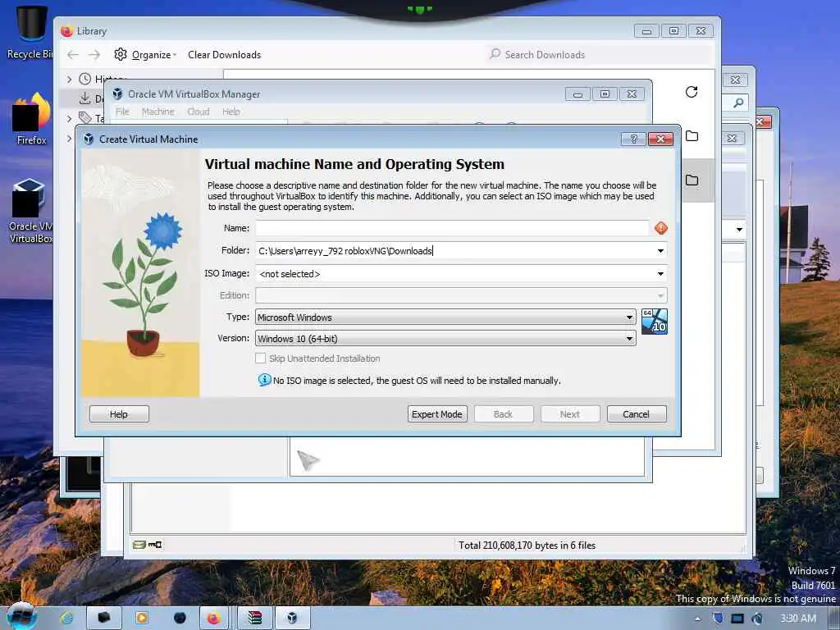The image size is (840, 630).
Task: Open Help menu in VirtualBox Manager
Action: coord(231,112)
